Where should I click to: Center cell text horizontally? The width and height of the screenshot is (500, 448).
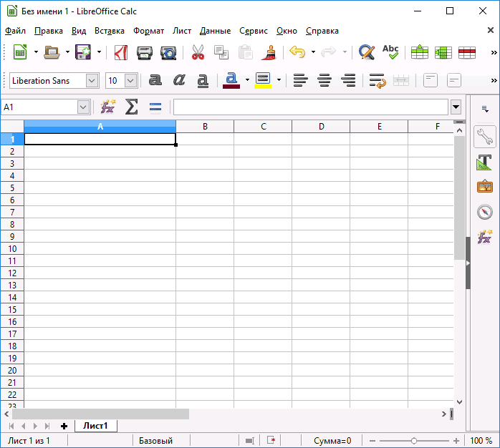(324, 80)
